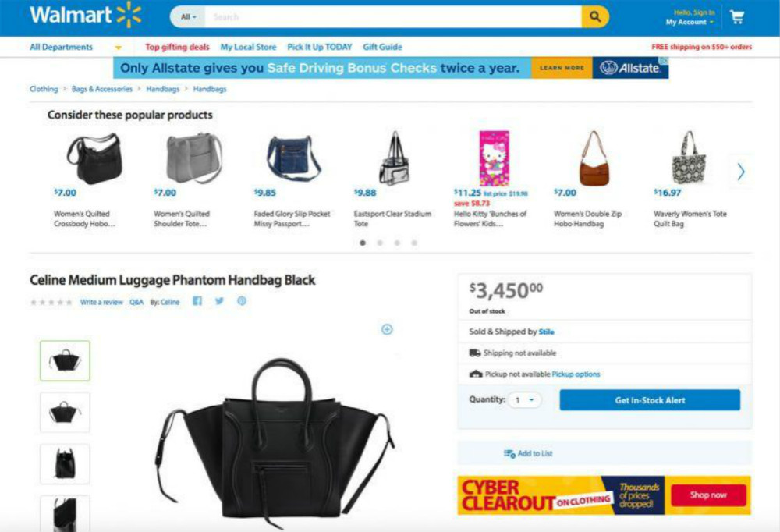This screenshot has height=532, width=780.
Task: Click the yellow search magnifier button
Action: pos(595,17)
